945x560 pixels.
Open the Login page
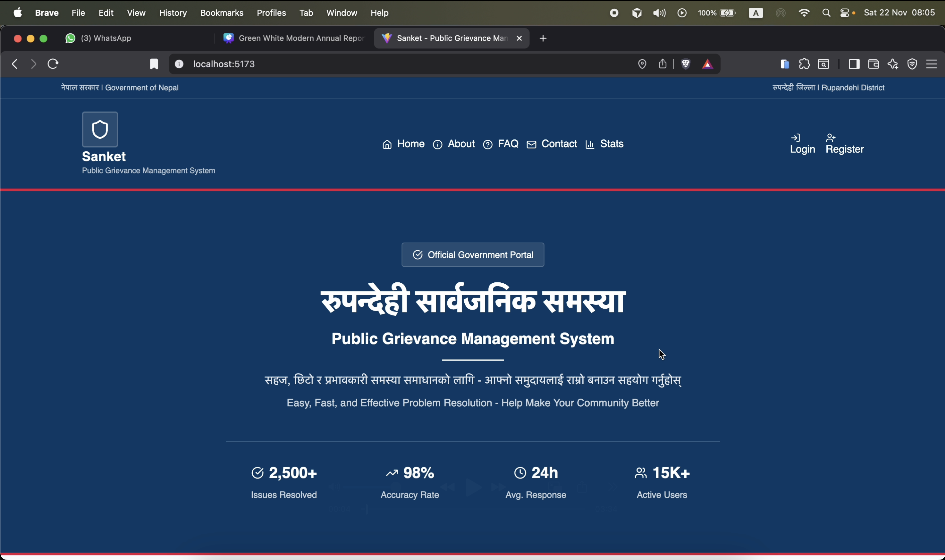pos(802,144)
